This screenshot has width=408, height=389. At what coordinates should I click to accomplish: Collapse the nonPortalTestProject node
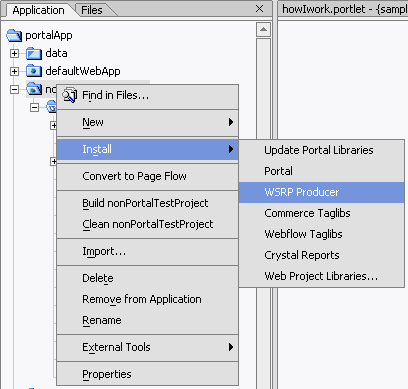[14, 89]
